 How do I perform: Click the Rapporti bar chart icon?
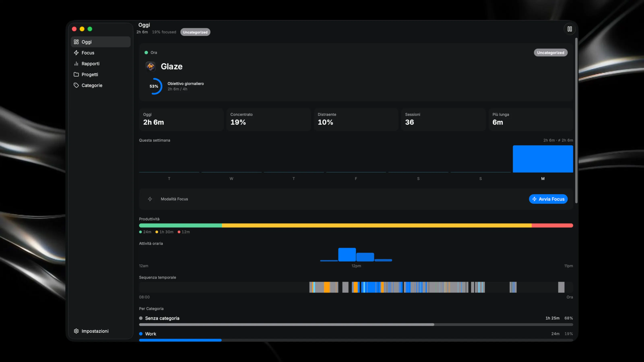pos(76,64)
